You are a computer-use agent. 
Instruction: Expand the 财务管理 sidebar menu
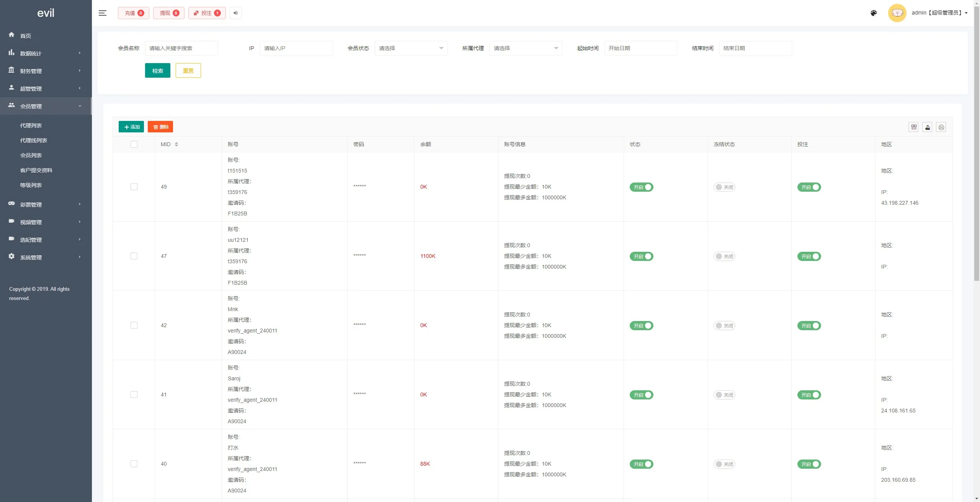click(x=46, y=71)
